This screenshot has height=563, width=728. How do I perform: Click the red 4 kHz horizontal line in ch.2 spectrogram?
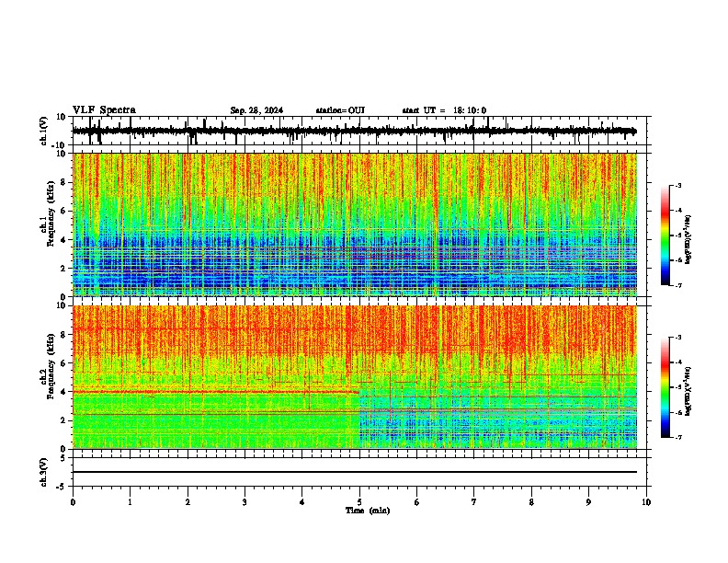216,392
